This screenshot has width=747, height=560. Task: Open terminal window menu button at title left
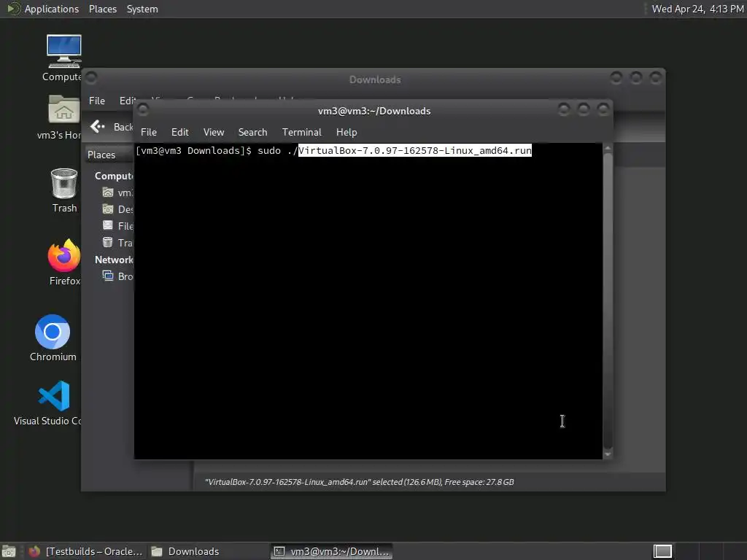[142, 109]
